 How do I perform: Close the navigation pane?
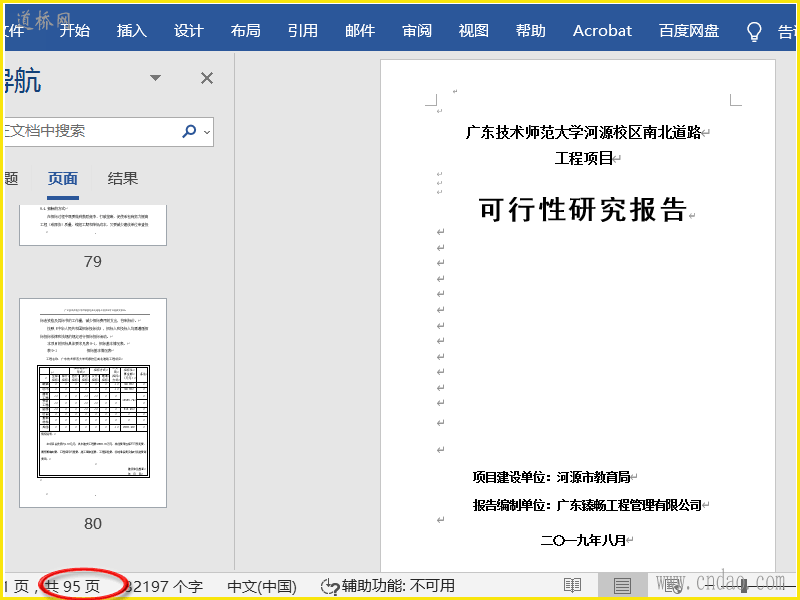point(207,78)
